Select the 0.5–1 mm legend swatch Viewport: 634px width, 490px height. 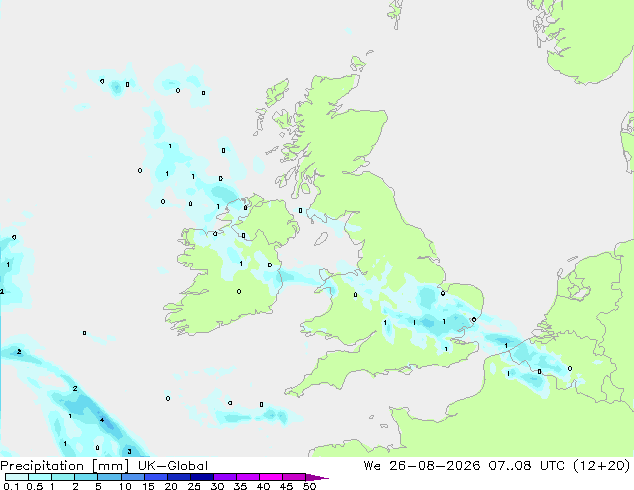(x=40, y=477)
